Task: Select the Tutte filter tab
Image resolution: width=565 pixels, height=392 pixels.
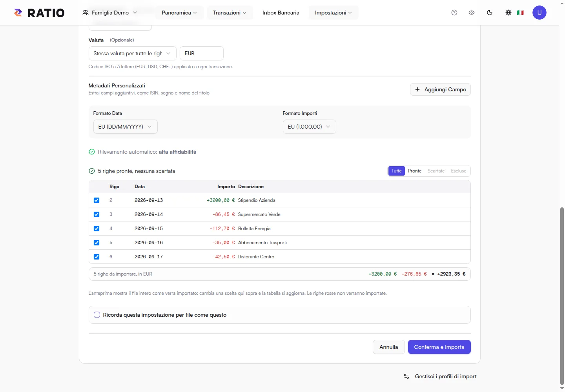Action: pos(396,171)
